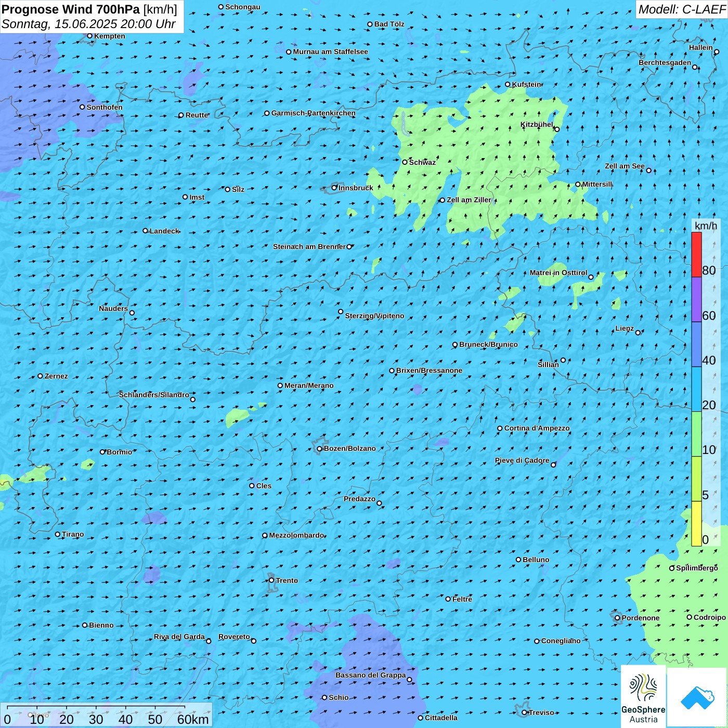Click the Belluno city marker

point(518,560)
